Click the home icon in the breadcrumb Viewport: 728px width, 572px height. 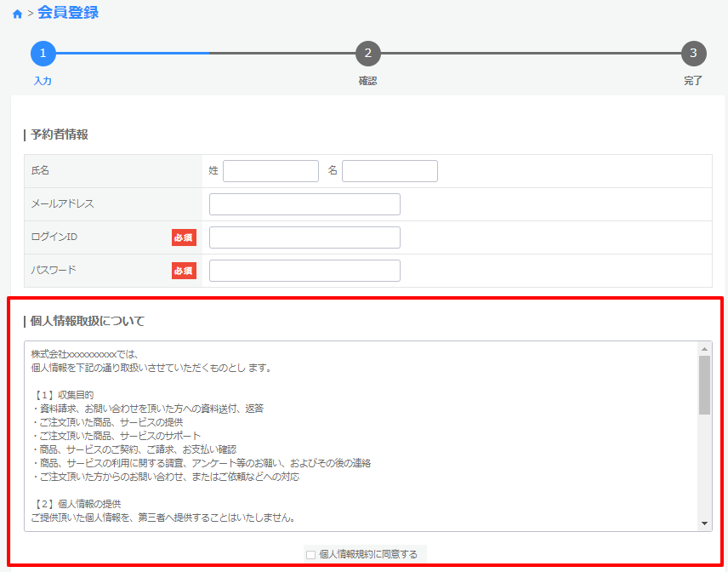point(17,14)
